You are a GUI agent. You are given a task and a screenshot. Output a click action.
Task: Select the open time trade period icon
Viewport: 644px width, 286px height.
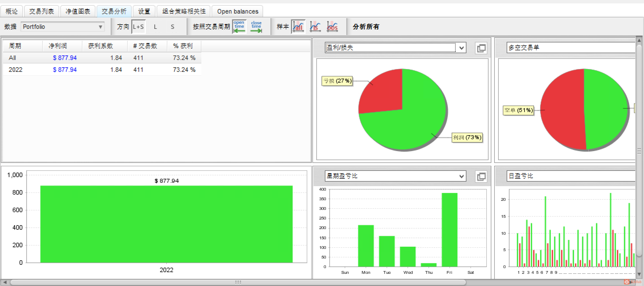239,27
